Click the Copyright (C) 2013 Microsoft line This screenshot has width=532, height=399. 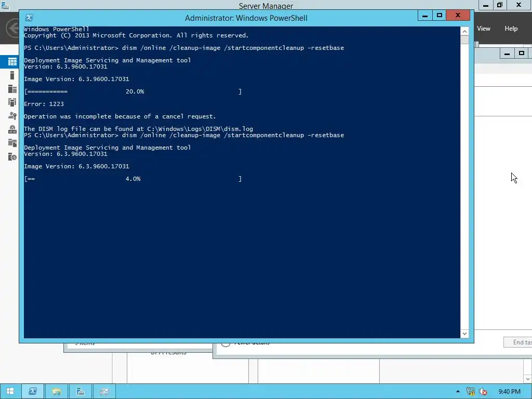tap(136, 35)
